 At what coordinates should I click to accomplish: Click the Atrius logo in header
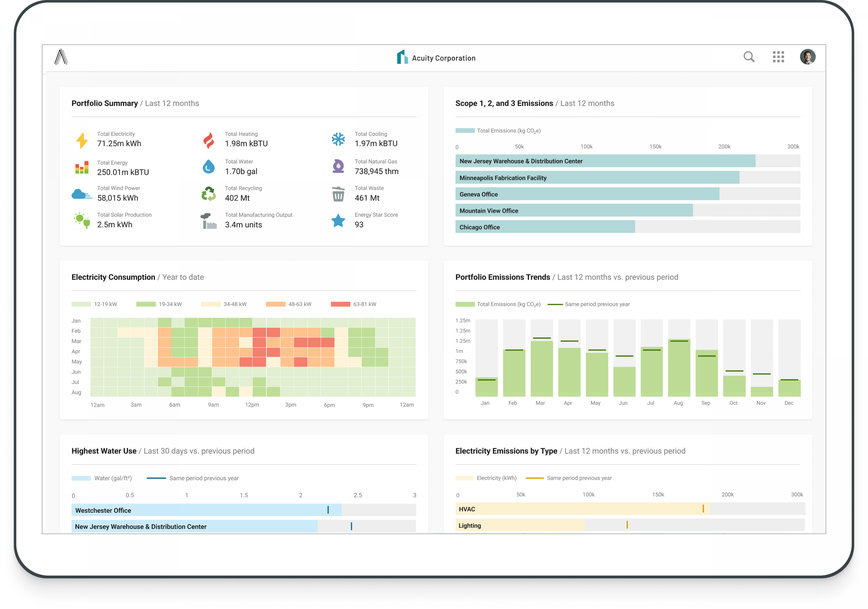61,57
